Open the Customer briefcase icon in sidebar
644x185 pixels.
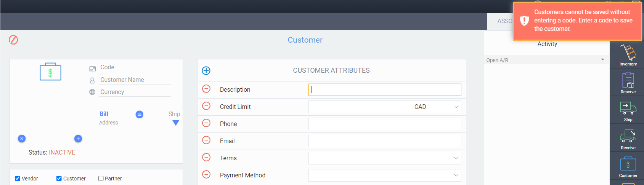pos(628,167)
